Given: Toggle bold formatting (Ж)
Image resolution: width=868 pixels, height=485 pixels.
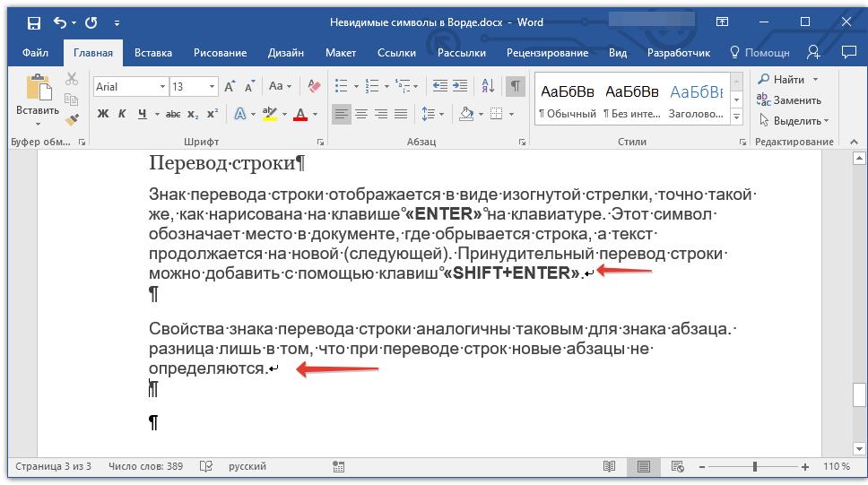Looking at the screenshot, I should click(102, 114).
